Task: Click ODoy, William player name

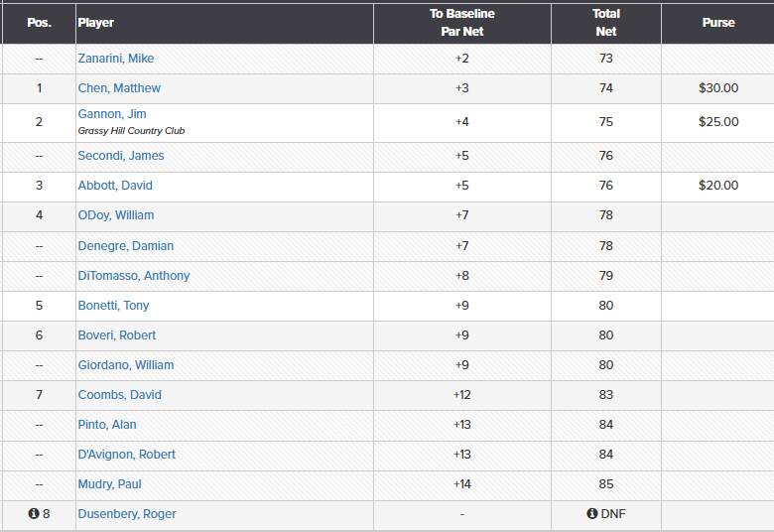Action: [116, 215]
